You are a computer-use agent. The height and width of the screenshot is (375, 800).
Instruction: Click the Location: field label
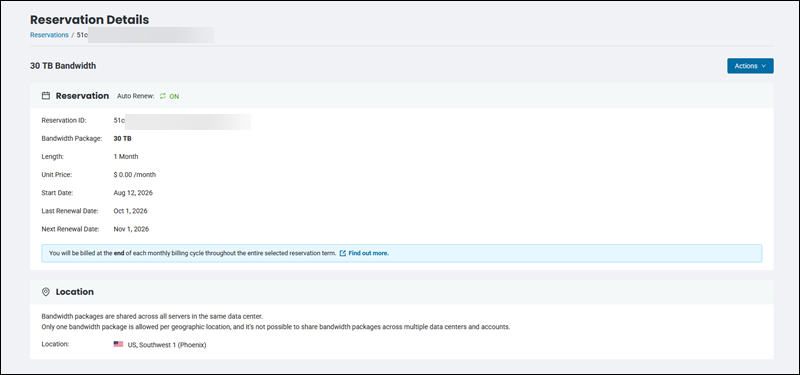[55, 344]
